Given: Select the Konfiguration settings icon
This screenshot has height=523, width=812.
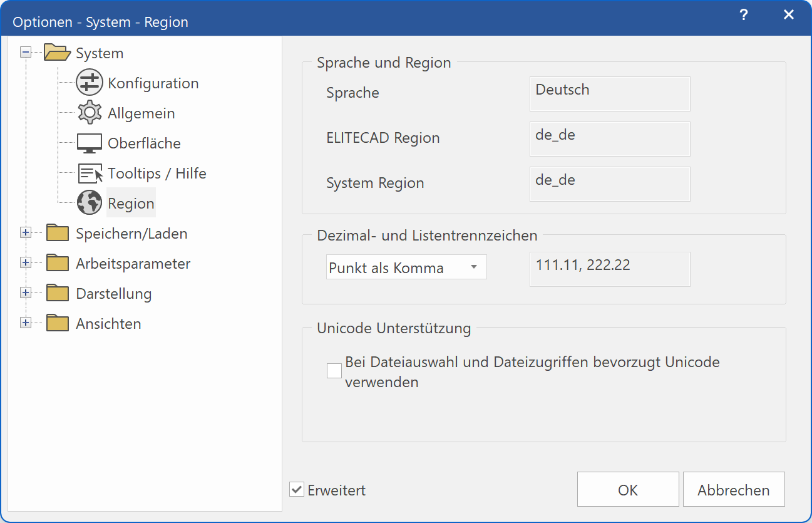Looking at the screenshot, I should point(88,82).
